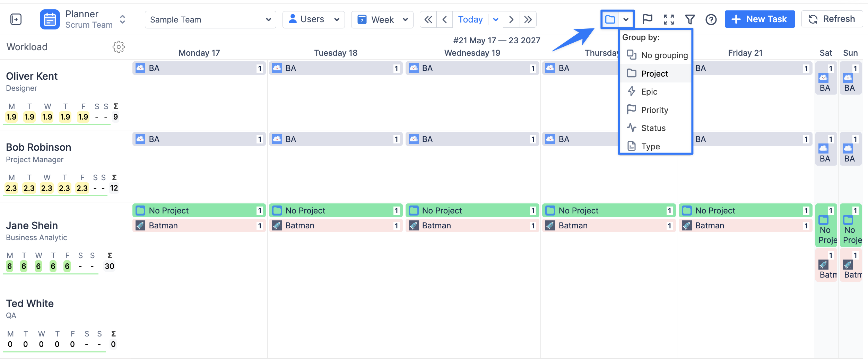Screen dimensions: 868x359
Task: Create a New Task
Action: point(760,19)
